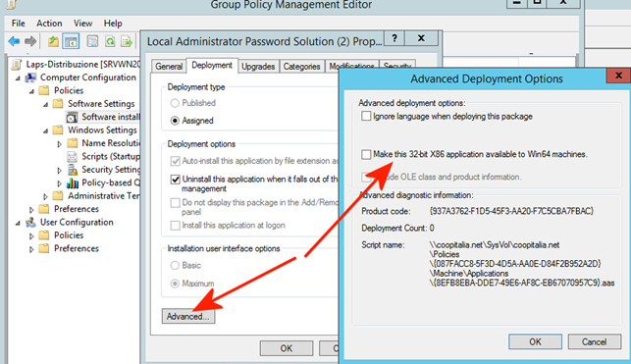The height and width of the screenshot is (364, 631).
Task: Select the Assigned deployment type radio
Action: 175,121
